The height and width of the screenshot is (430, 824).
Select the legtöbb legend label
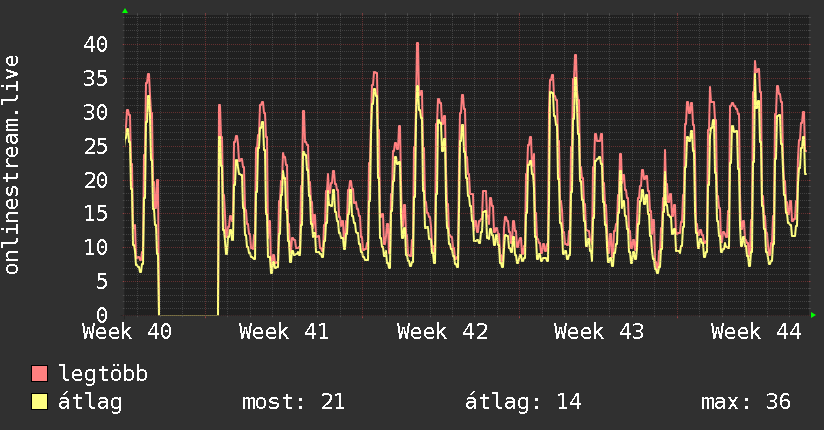(103, 374)
